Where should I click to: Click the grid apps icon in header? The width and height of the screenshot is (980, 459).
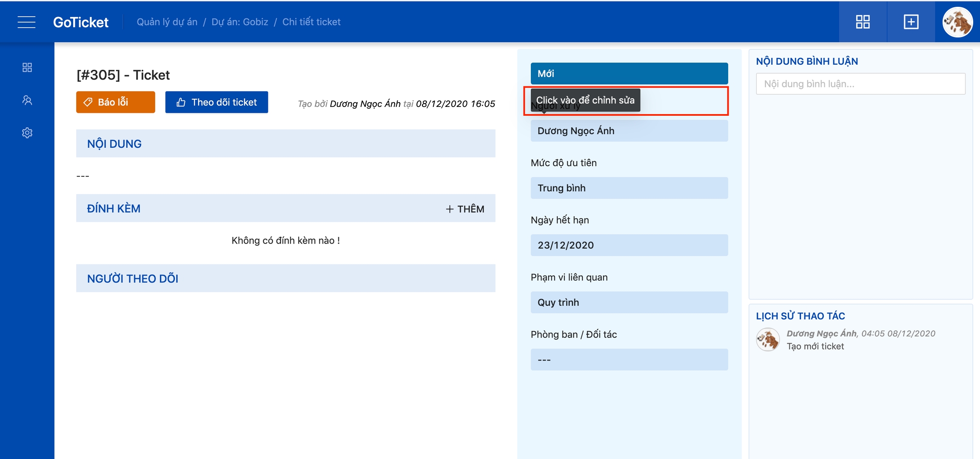[863, 22]
